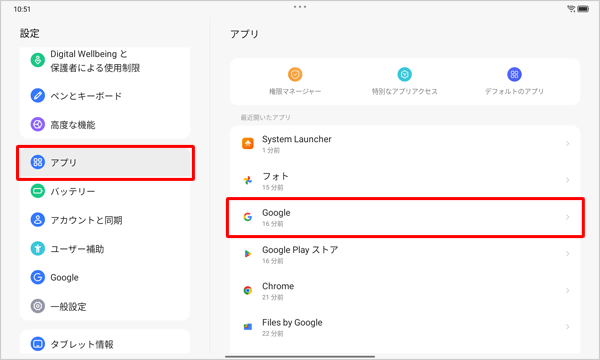Select アプリ in settings sidebar

pos(105,162)
